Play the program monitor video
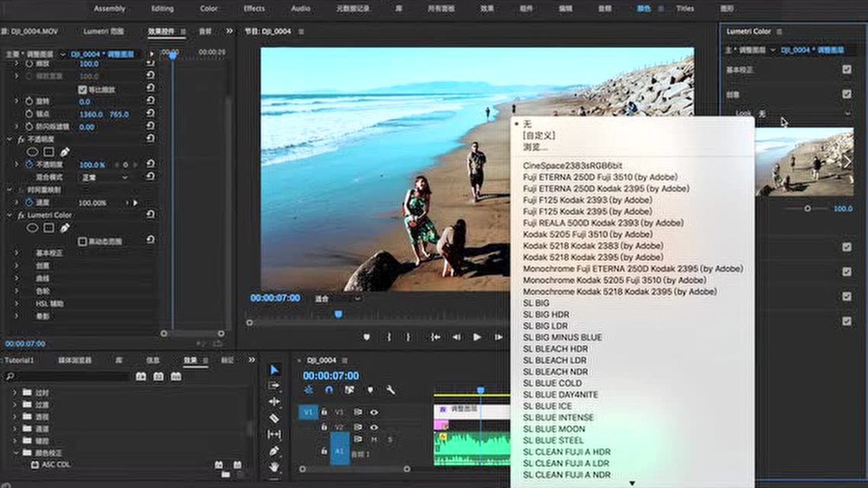The image size is (868, 488). point(477,337)
